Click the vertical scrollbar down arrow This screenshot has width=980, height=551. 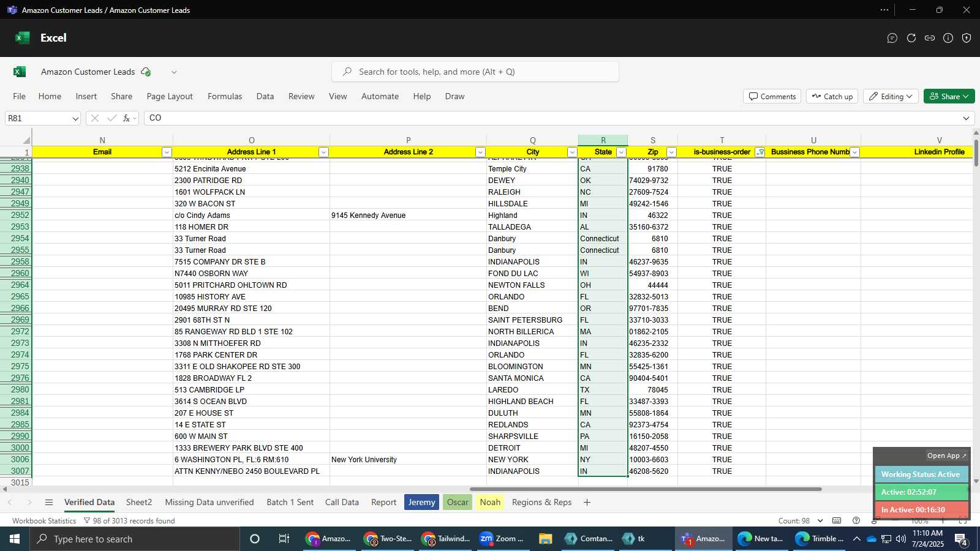975,481
